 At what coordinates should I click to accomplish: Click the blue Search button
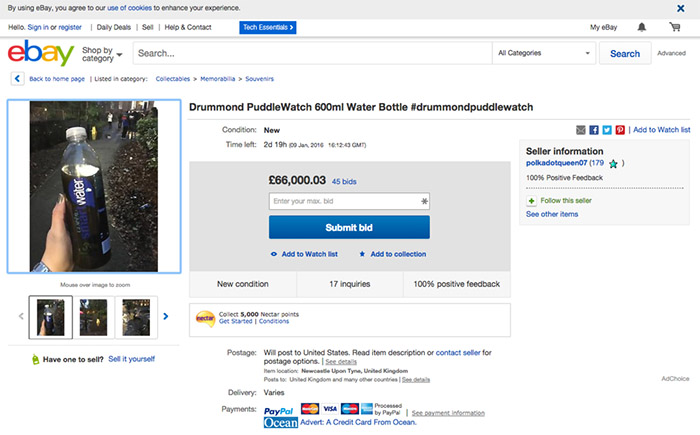625,53
